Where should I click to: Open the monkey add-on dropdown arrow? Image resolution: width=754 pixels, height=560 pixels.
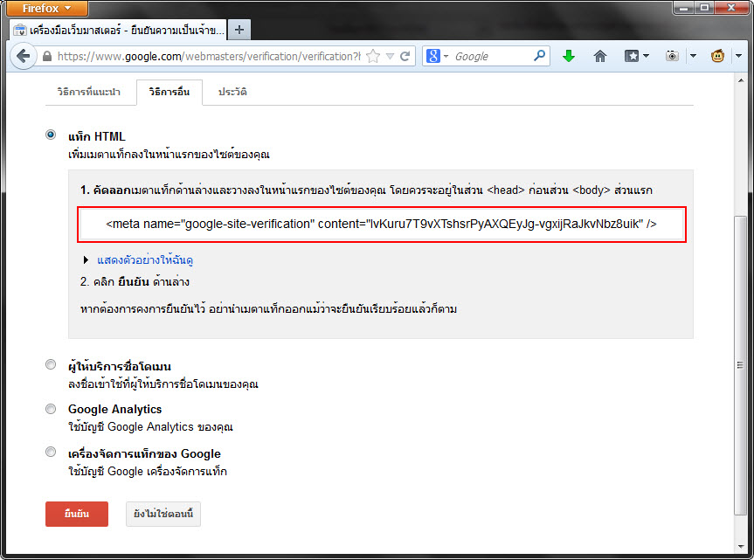738,56
